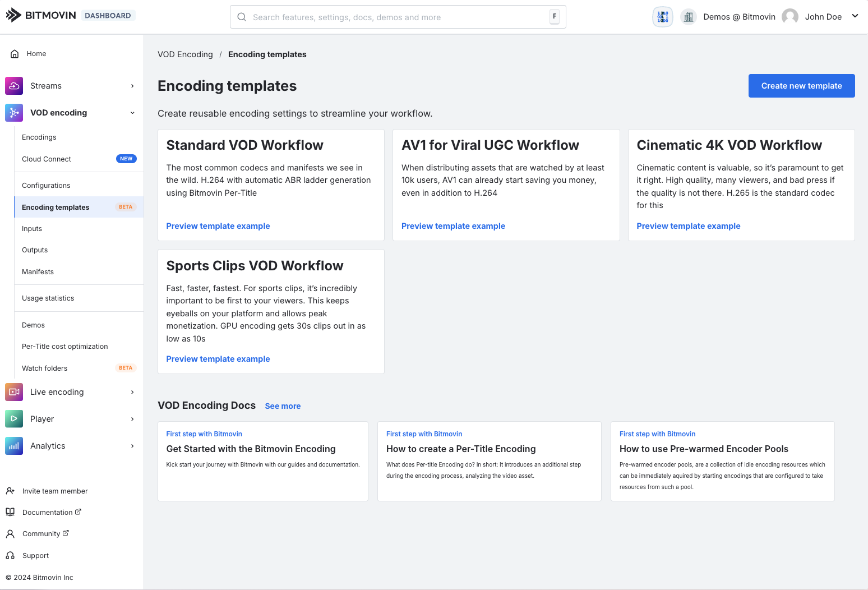Click the BETA badge on Watch folders

tap(126, 368)
